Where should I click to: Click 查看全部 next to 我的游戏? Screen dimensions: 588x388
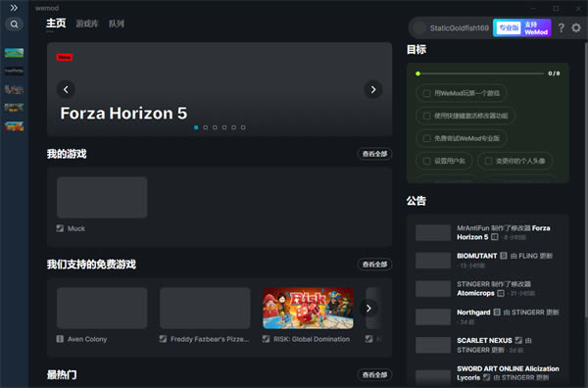374,154
